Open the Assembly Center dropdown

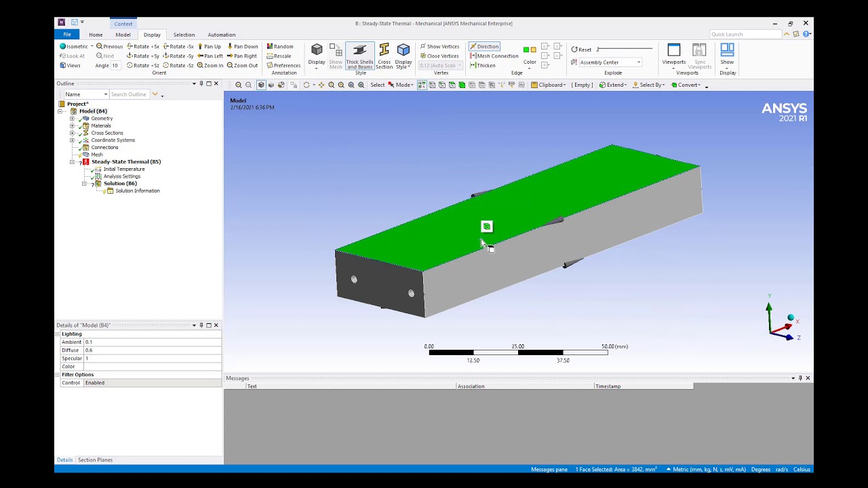pyautogui.click(x=638, y=62)
